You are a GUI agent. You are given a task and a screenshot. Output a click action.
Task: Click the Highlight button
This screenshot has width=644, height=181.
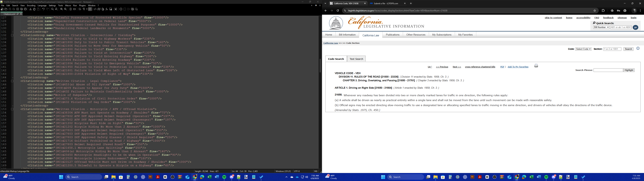629,70
